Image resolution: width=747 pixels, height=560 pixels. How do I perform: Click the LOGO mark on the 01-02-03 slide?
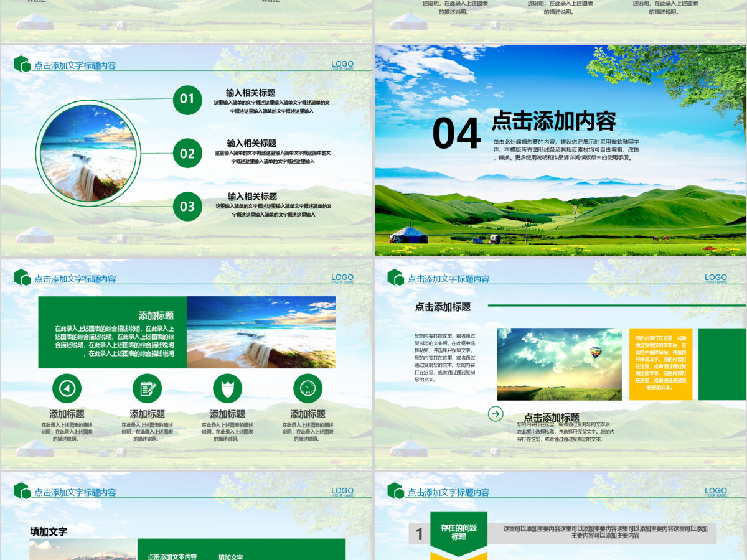pyautogui.click(x=342, y=65)
